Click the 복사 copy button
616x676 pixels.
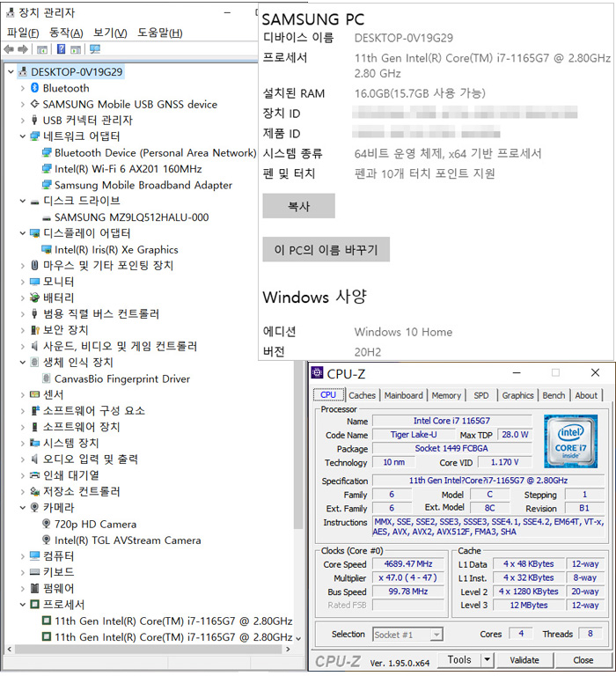298,206
